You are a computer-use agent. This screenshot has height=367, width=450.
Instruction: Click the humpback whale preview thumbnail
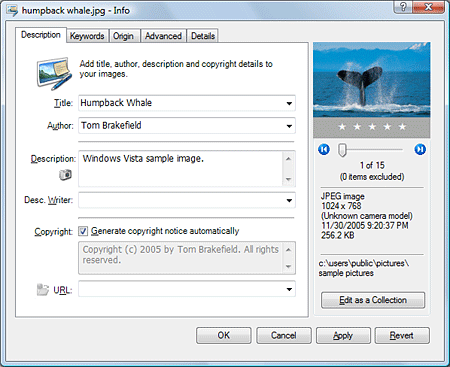pyautogui.click(x=372, y=80)
